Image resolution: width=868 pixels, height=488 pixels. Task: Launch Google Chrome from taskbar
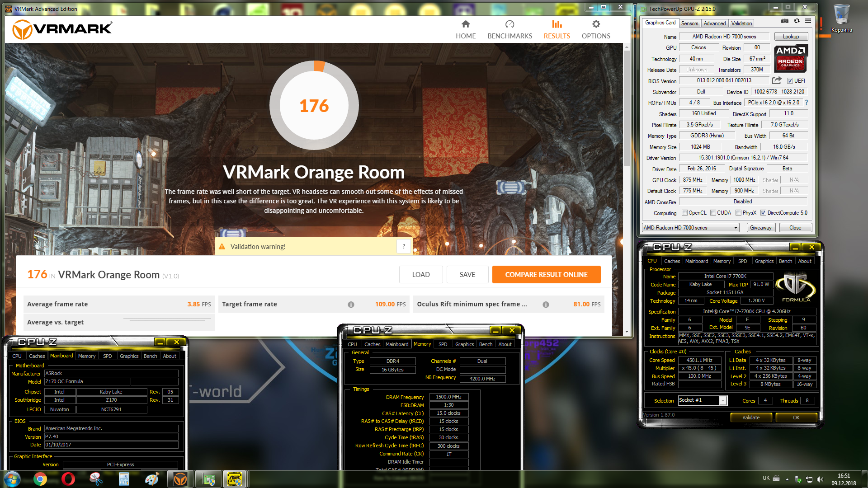point(40,479)
